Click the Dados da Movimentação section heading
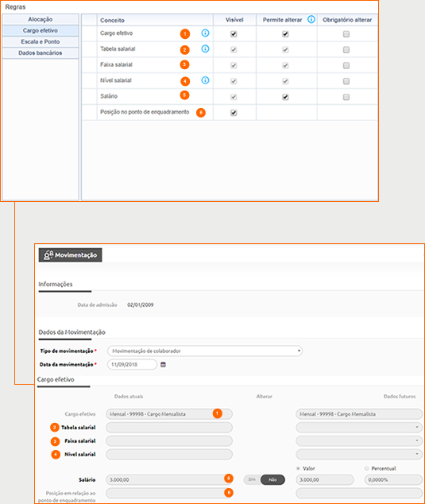 [x=72, y=332]
